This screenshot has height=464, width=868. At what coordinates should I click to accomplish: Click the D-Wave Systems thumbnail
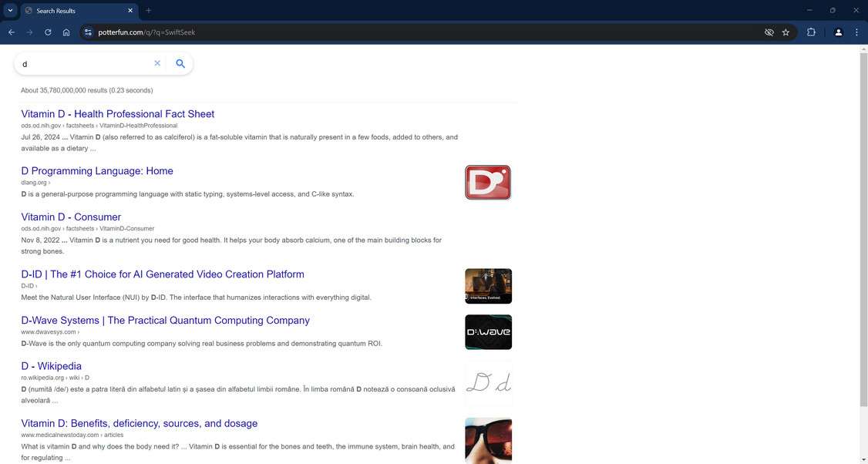[x=488, y=331]
